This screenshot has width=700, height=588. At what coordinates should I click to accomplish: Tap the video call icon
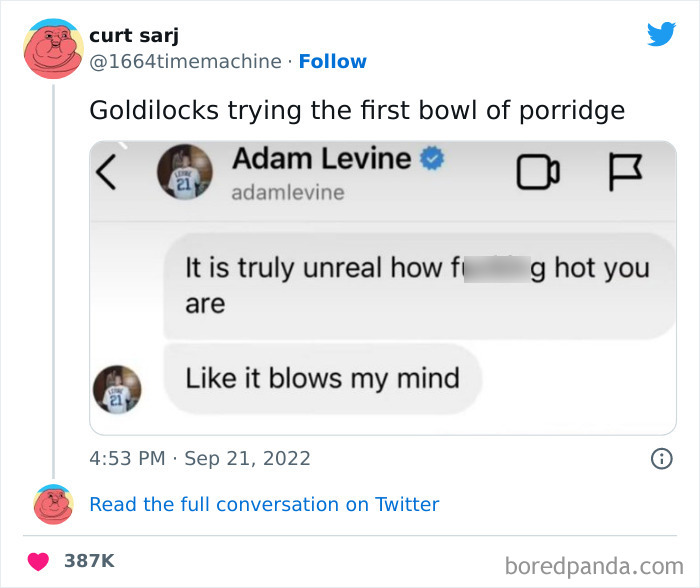537,174
